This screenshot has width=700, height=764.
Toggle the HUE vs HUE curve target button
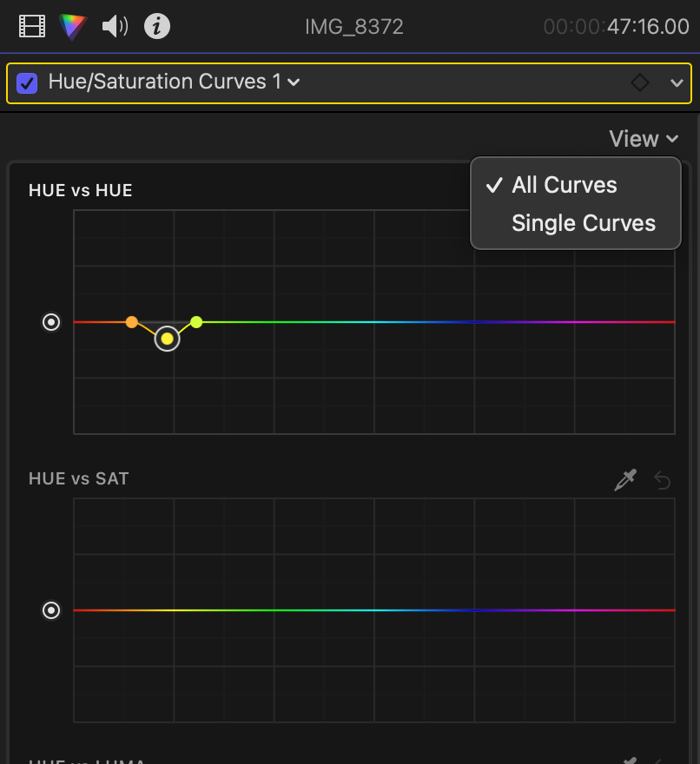[x=52, y=322]
